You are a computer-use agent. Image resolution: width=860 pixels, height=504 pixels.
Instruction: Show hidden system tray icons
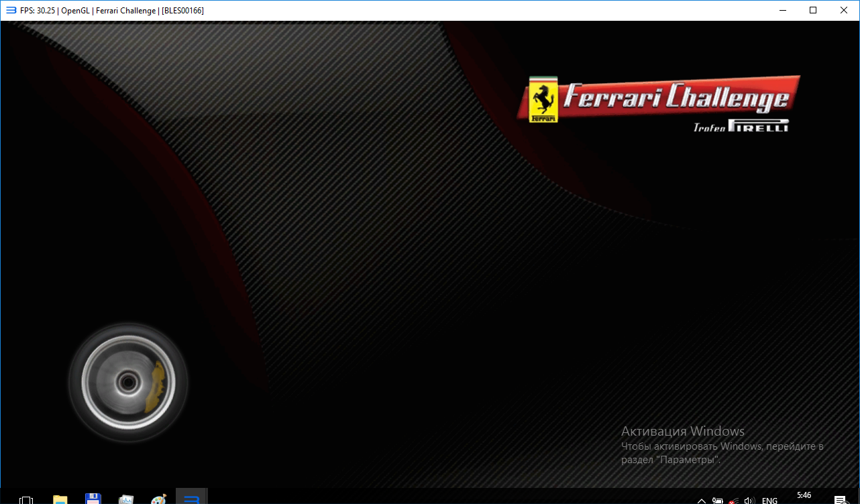tap(702, 501)
